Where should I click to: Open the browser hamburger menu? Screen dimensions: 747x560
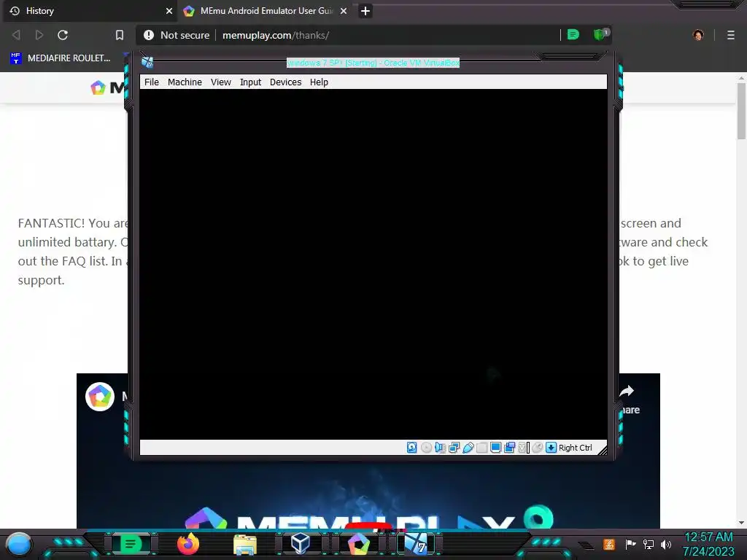coord(731,35)
